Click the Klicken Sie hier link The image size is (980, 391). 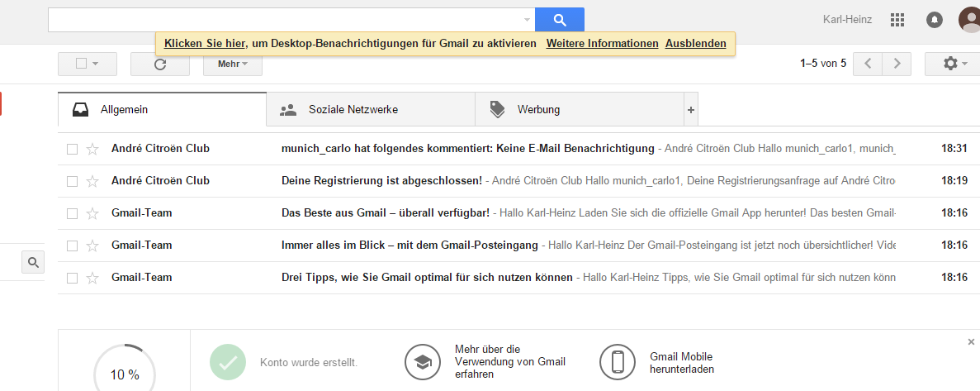[x=205, y=43]
